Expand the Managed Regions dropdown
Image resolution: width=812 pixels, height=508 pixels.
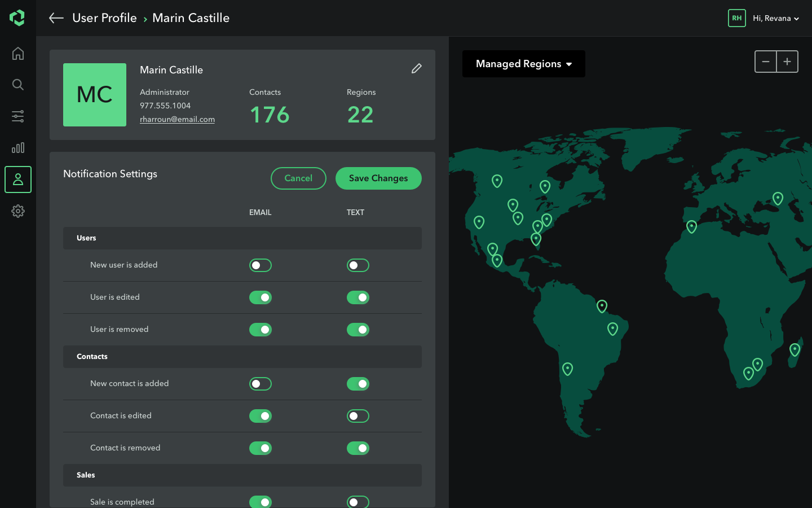(523, 64)
